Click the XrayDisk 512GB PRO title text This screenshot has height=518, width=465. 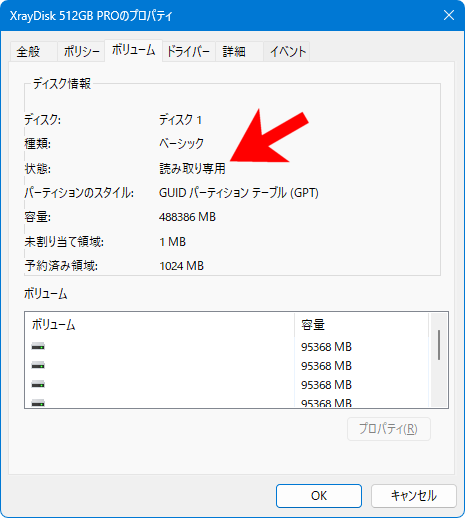pos(91,16)
